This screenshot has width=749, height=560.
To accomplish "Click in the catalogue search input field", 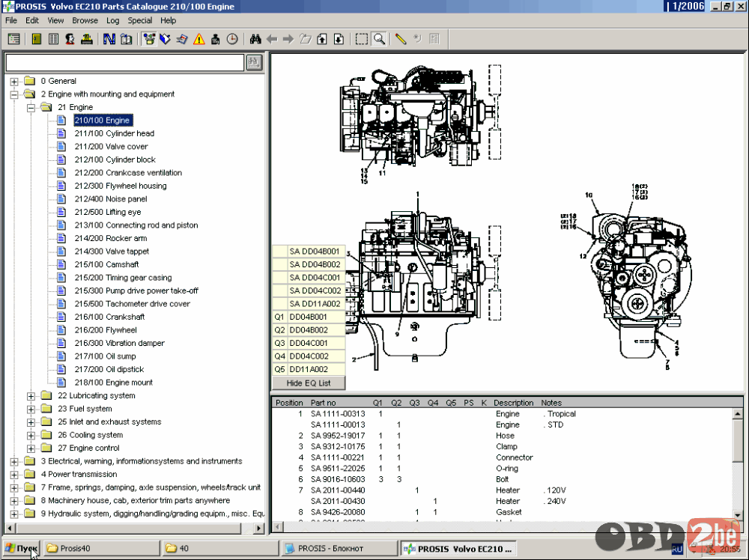I will (x=124, y=62).
